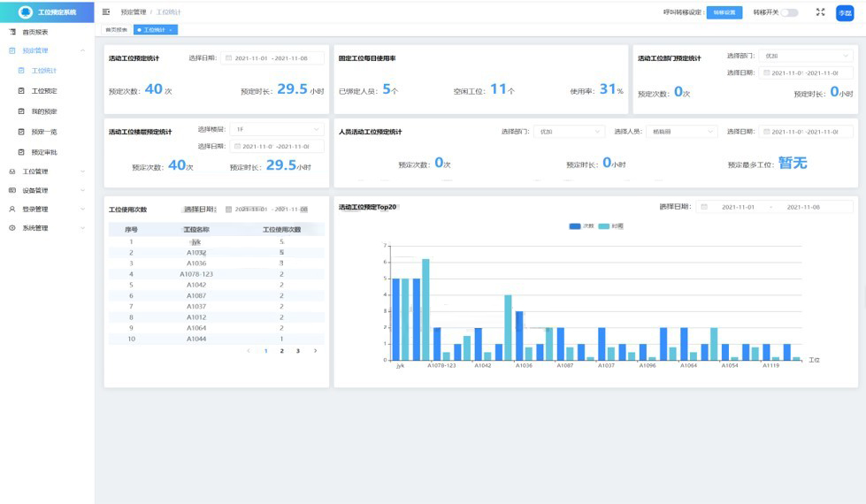Click the tallest 时间 bar in the chart
Screen dimensions: 866x504
[x=425, y=309]
